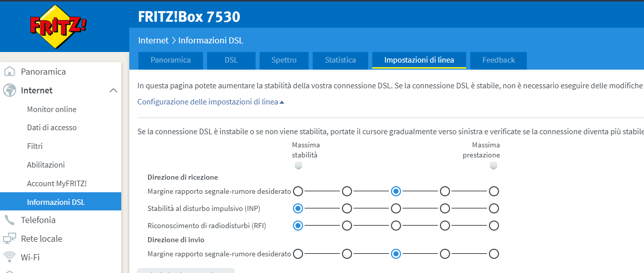The image size is (644, 273).
Task: Click Internet in the breadcrumb
Action: [x=153, y=40]
